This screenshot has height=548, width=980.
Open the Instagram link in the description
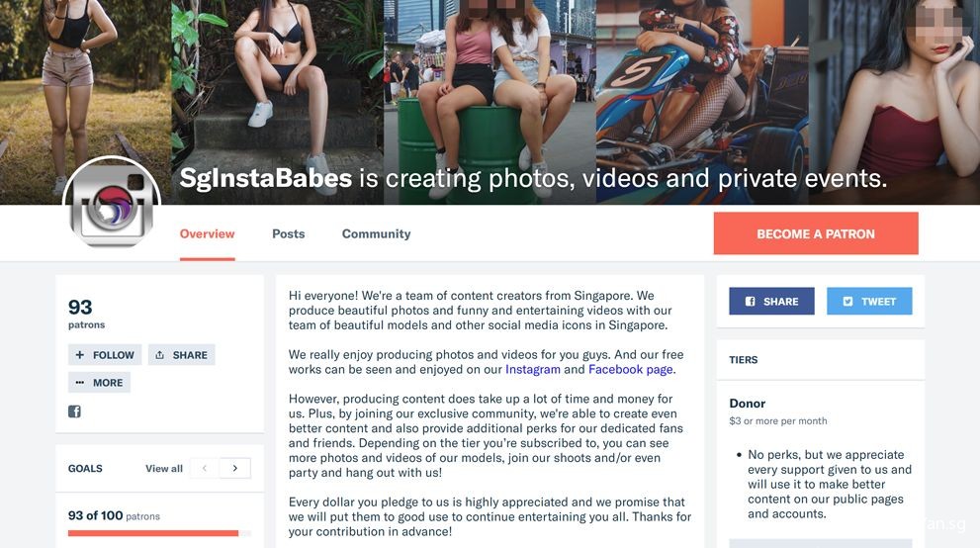point(532,369)
